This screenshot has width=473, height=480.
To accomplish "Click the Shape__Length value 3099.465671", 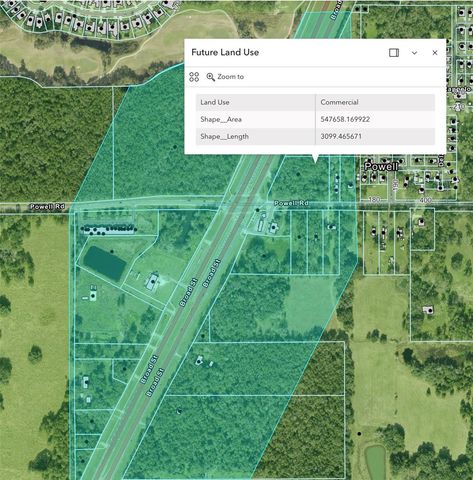I will (341, 136).
